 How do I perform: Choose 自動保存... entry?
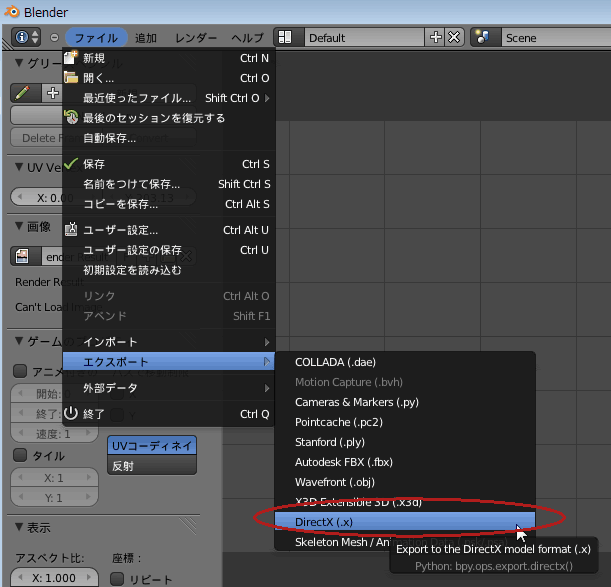(168, 138)
